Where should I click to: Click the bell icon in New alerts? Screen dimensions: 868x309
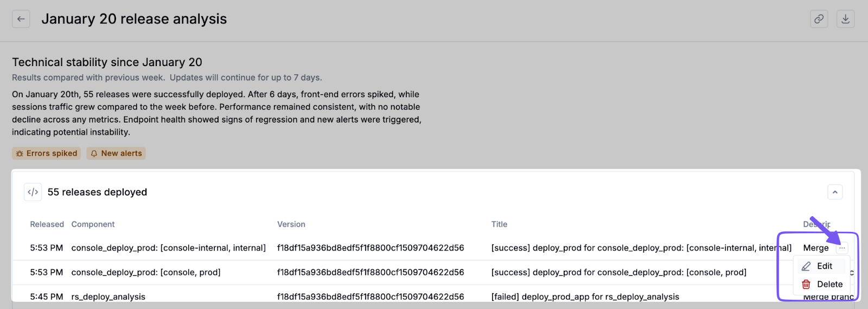94,153
